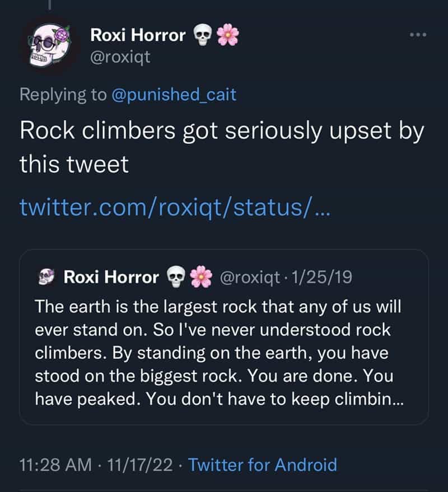This screenshot has width=448, height=492.
Task: Click the Replying to label text
Action: pyautogui.click(x=62, y=95)
